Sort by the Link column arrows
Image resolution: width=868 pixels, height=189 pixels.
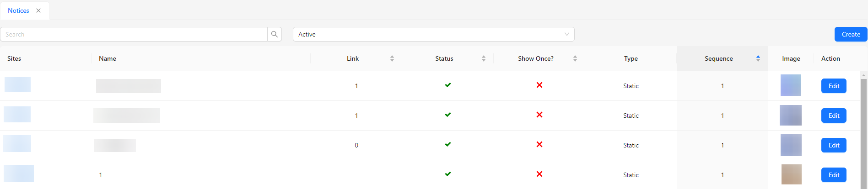[x=392, y=58]
